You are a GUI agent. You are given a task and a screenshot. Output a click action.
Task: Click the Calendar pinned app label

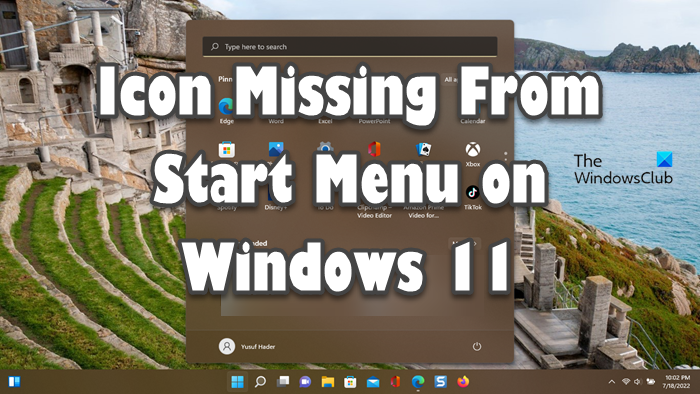pyautogui.click(x=473, y=121)
